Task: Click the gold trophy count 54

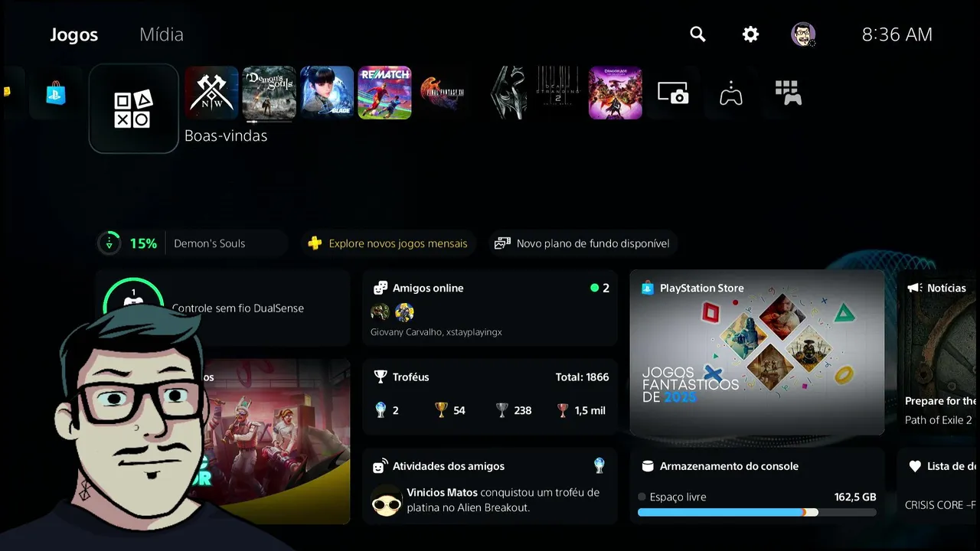Action: click(x=450, y=410)
